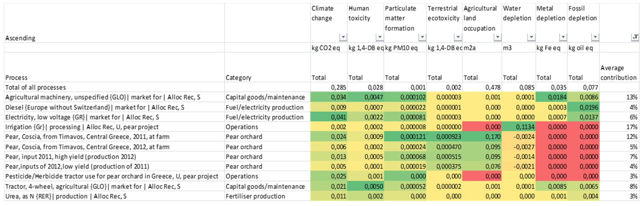Open the Climate change filter dropdown

point(343,37)
